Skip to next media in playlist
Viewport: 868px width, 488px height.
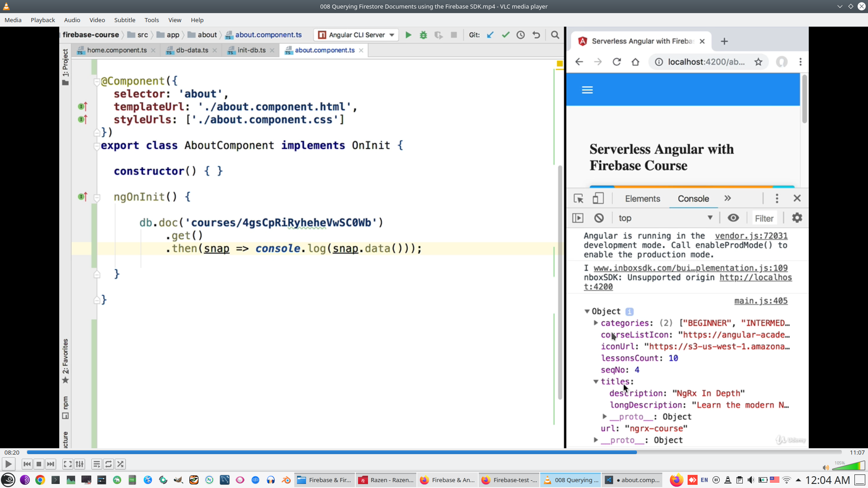(51, 464)
